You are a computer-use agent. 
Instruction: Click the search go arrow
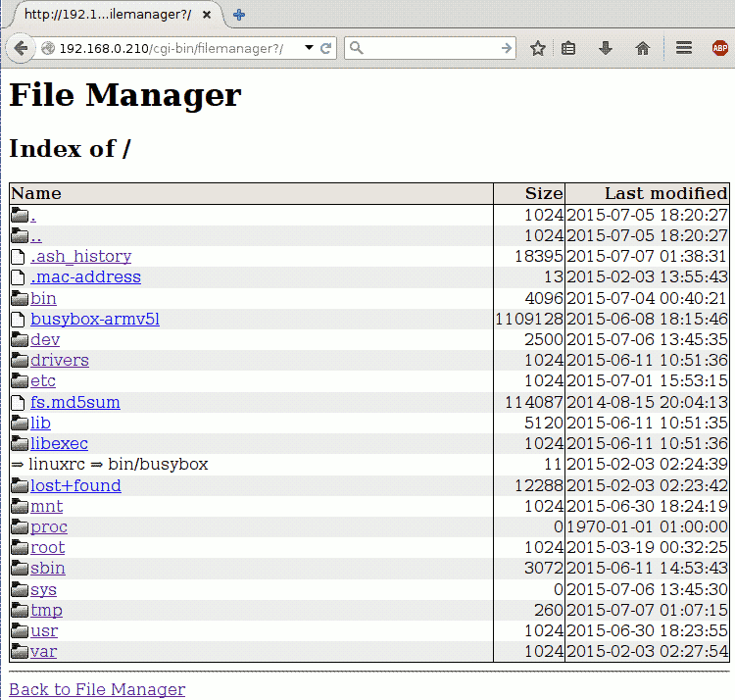507,48
